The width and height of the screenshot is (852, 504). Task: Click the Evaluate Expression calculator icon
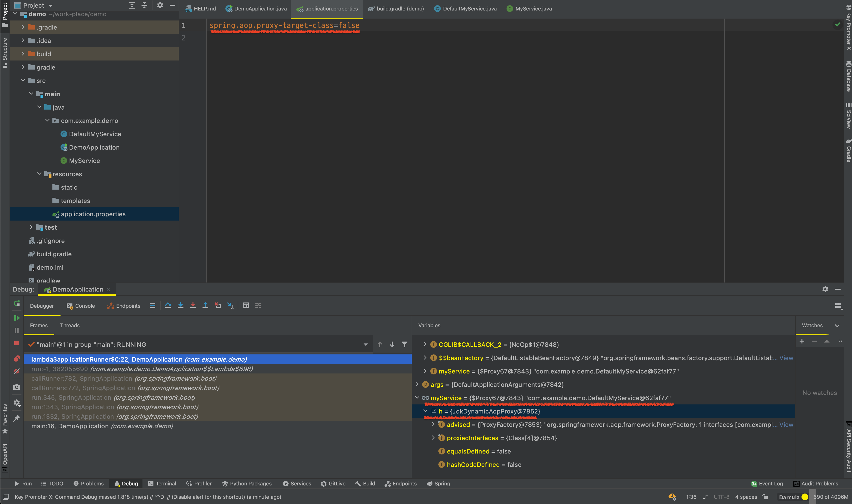[246, 306]
